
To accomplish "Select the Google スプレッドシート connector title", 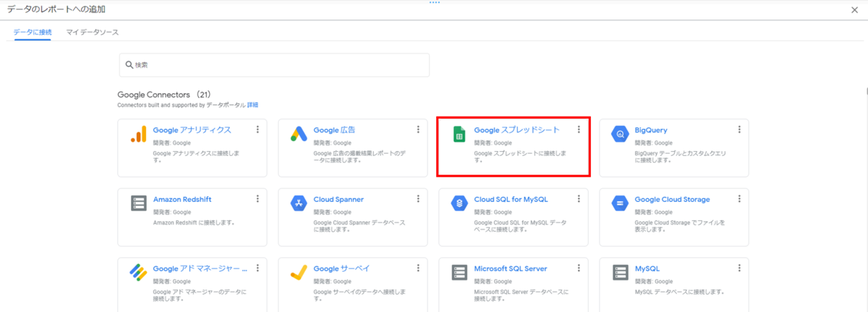I will 517,130.
